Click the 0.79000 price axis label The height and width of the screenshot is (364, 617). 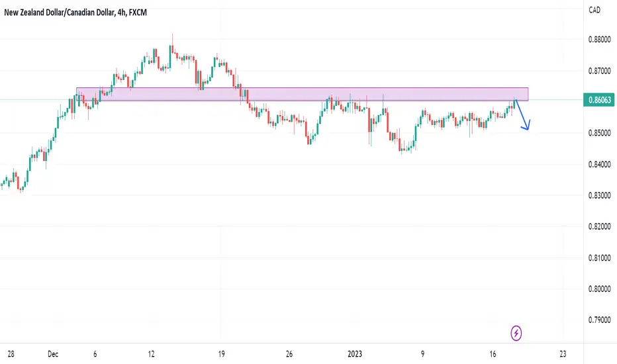point(599,320)
